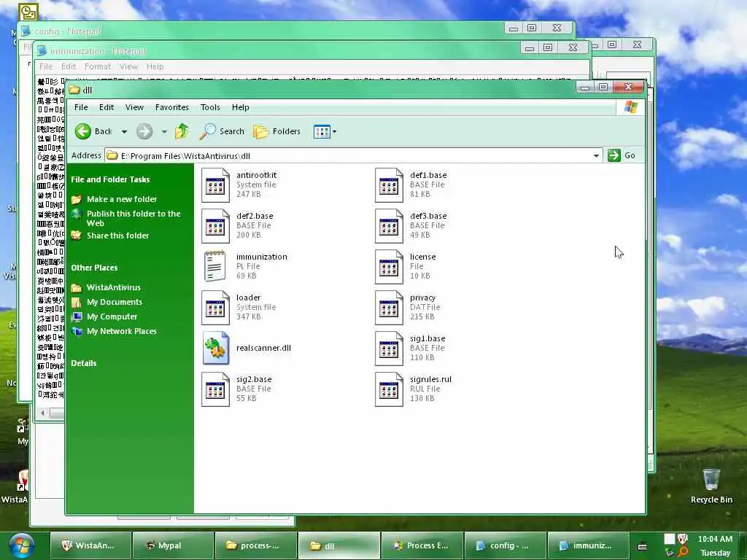Open the Search pane
The width and height of the screenshot is (747, 560).
222,131
